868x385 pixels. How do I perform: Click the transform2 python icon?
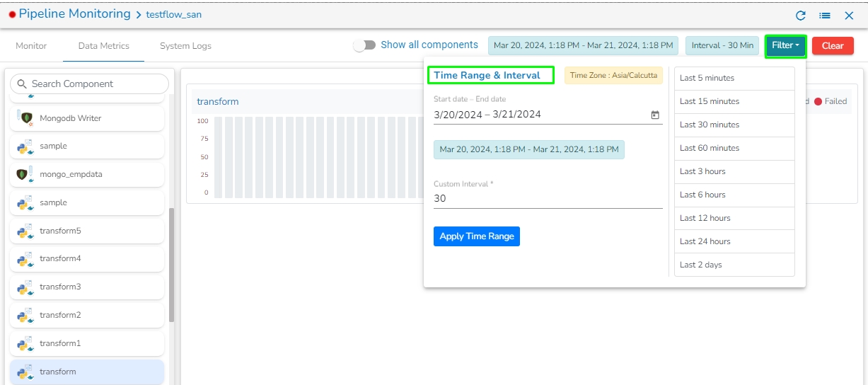[25, 315]
